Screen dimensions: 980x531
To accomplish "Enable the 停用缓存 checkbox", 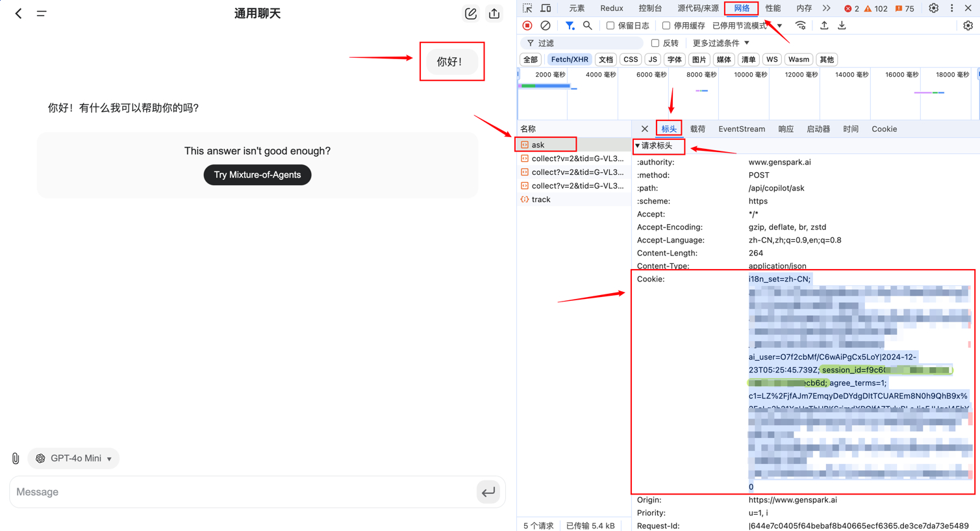I will point(666,25).
